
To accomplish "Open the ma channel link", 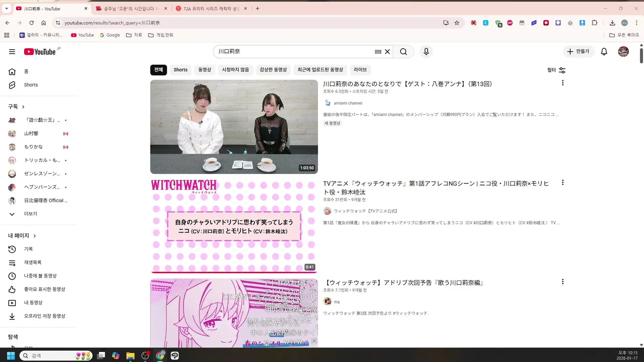I will pos(337,302).
